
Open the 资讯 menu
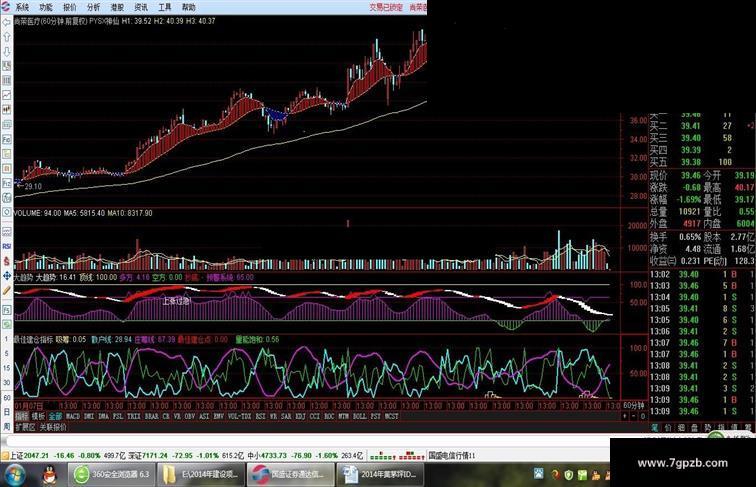tap(141, 7)
